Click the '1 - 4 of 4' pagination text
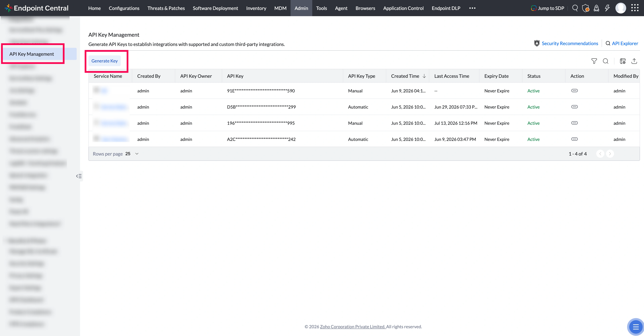This screenshot has height=336, width=644. point(578,154)
